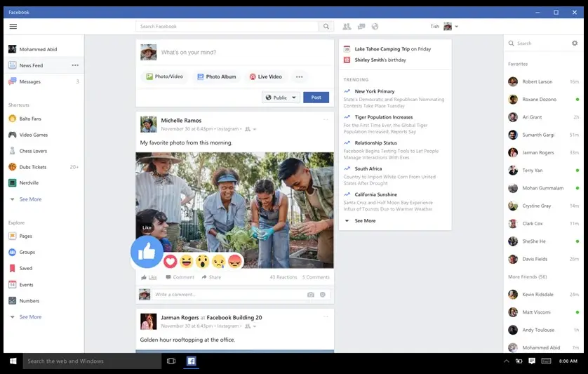Open the globe notifications icon

coord(375,27)
